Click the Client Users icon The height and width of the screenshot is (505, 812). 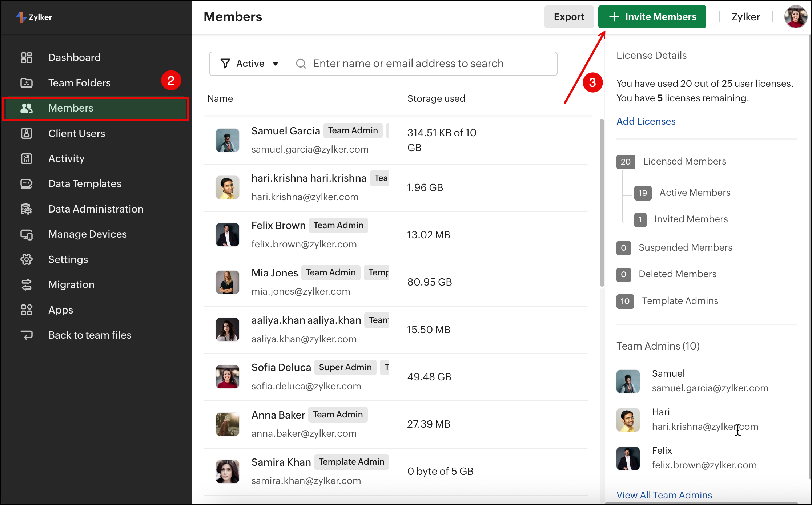pyautogui.click(x=26, y=133)
